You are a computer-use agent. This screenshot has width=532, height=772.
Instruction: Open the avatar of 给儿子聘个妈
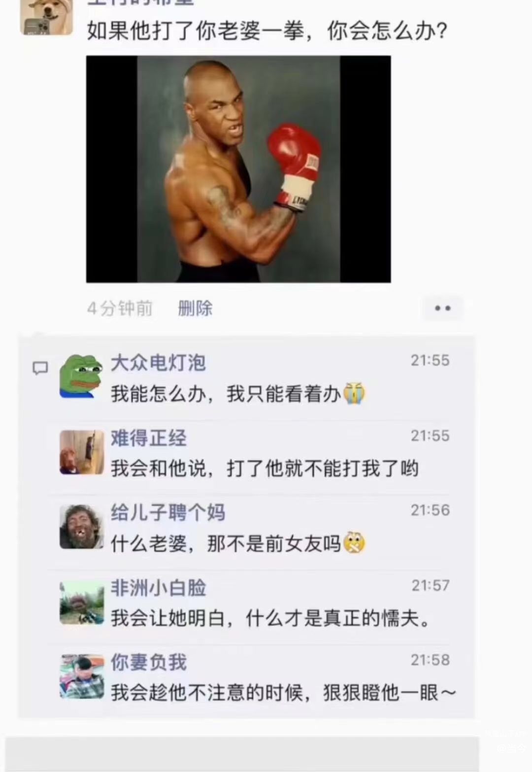(x=82, y=527)
